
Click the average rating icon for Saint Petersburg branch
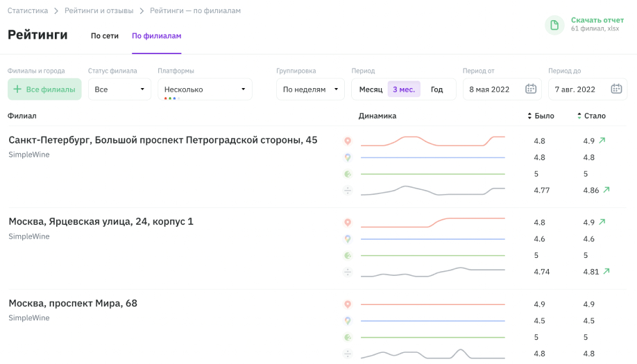tap(348, 190)
